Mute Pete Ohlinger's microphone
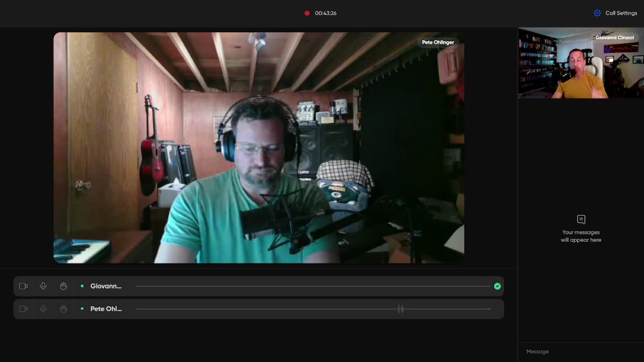The width and height of the screenshot is (644, 362). click(43, 309)
